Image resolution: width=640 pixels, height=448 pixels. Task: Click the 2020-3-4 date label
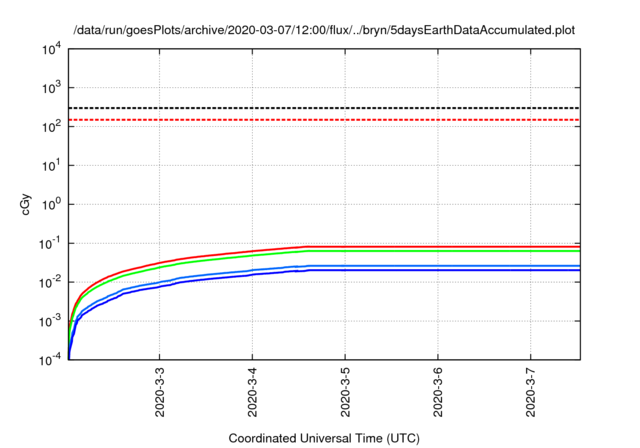pyautogui.click(x=252, y=392)
